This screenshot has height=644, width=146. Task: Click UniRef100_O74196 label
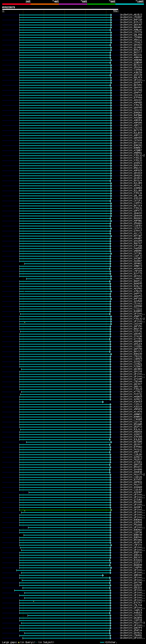pyautogui.click(x=131, y=337)
